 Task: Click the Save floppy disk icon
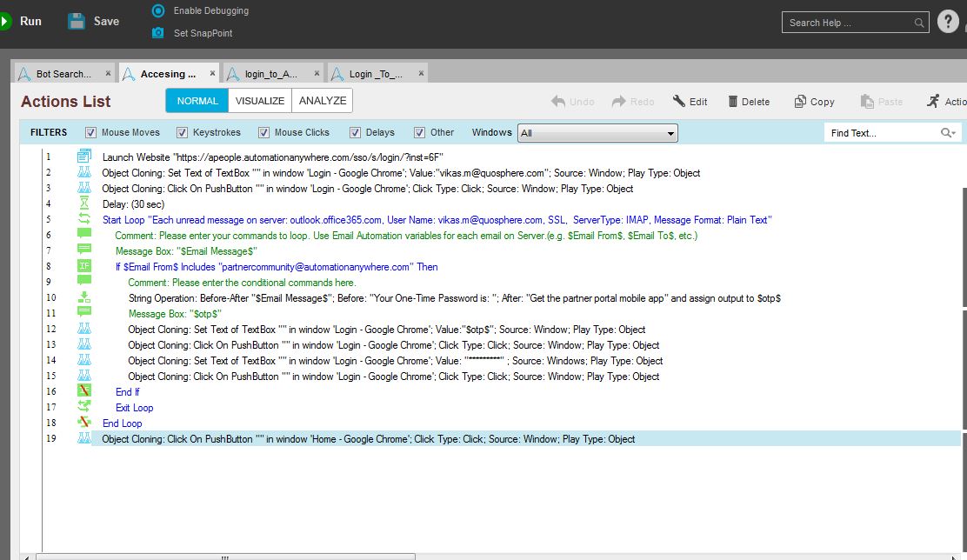pyautogui.click(x=77, y=21)
